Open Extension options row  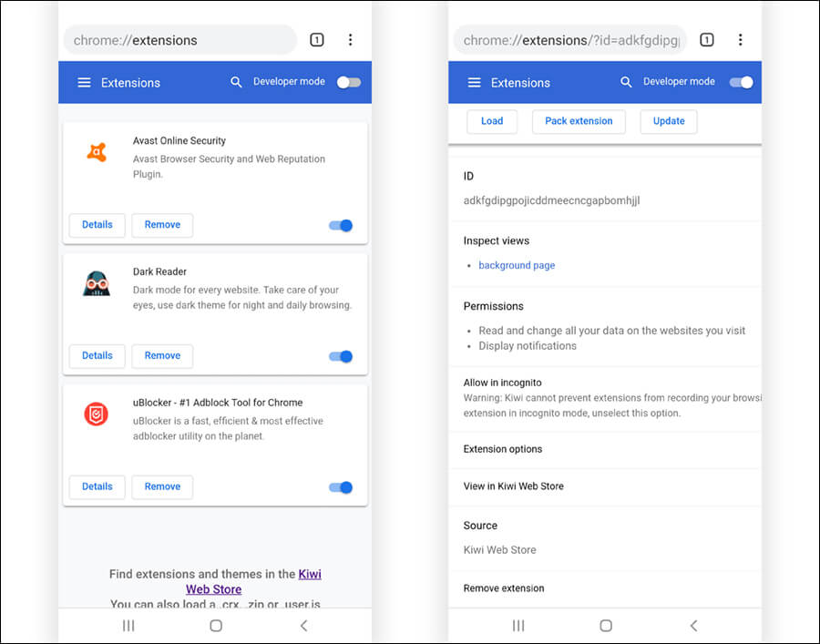(605, 450)
